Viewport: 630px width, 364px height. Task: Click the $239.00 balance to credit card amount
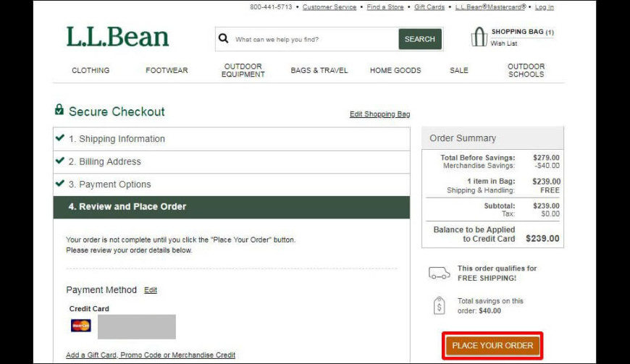(542, 238)
